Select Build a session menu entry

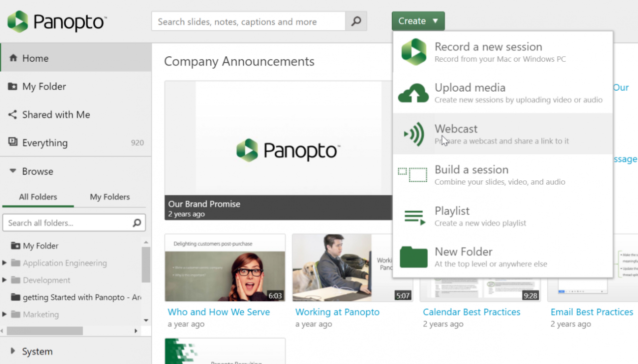tap(502, 175)
